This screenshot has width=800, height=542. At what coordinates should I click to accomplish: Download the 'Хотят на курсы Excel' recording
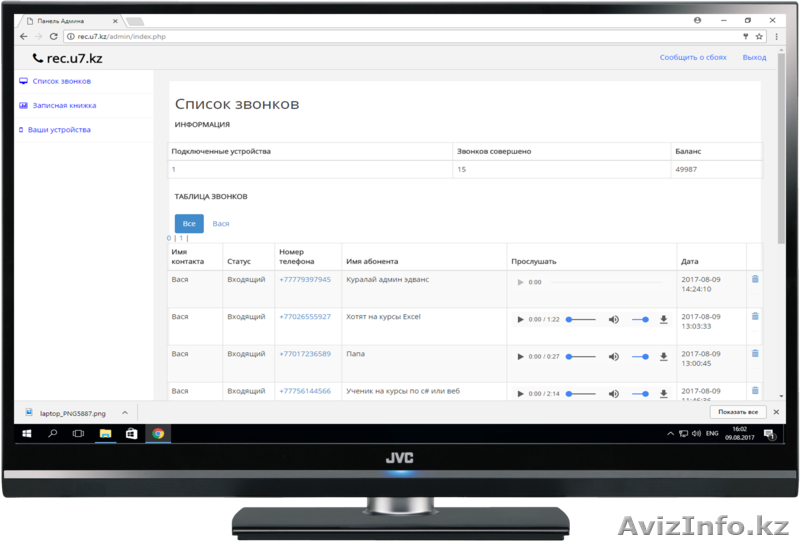tap(663, 319)
